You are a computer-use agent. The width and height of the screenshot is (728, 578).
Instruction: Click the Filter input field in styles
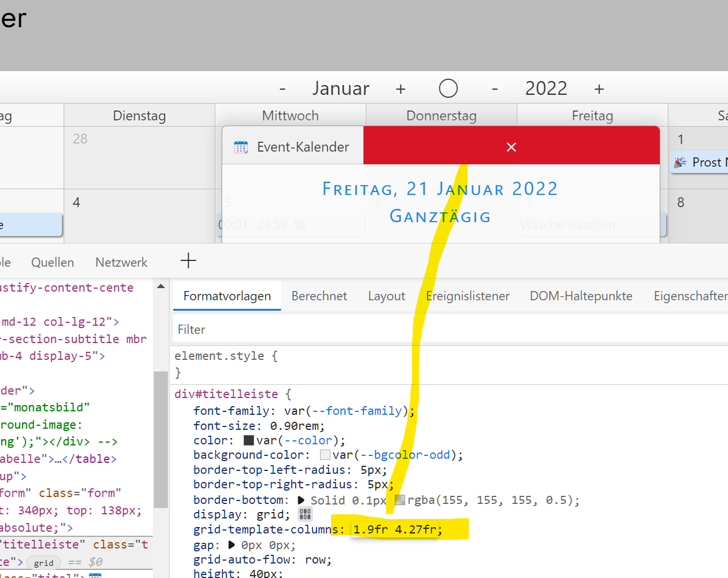click(x=405, y=329)
